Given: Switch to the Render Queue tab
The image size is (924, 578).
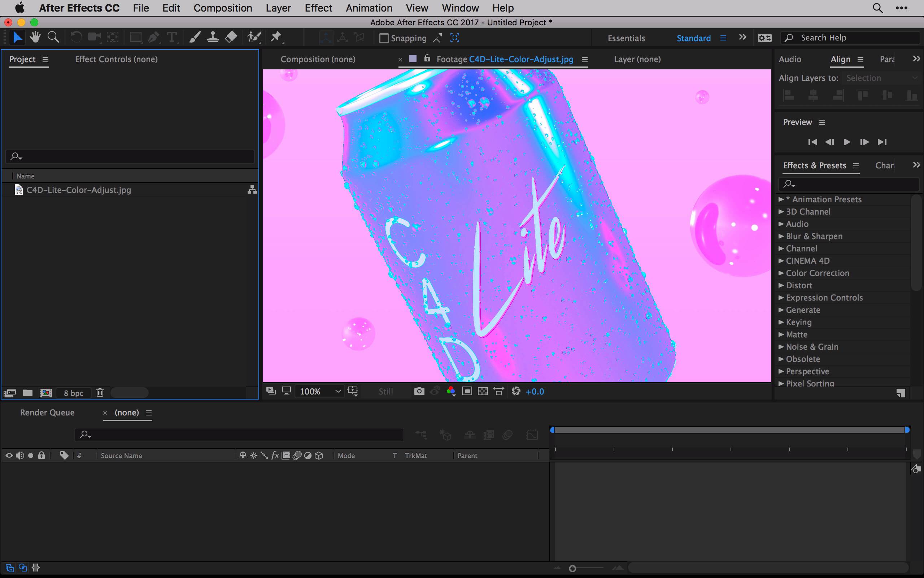Looking at the screenshot, I should 47,413.
